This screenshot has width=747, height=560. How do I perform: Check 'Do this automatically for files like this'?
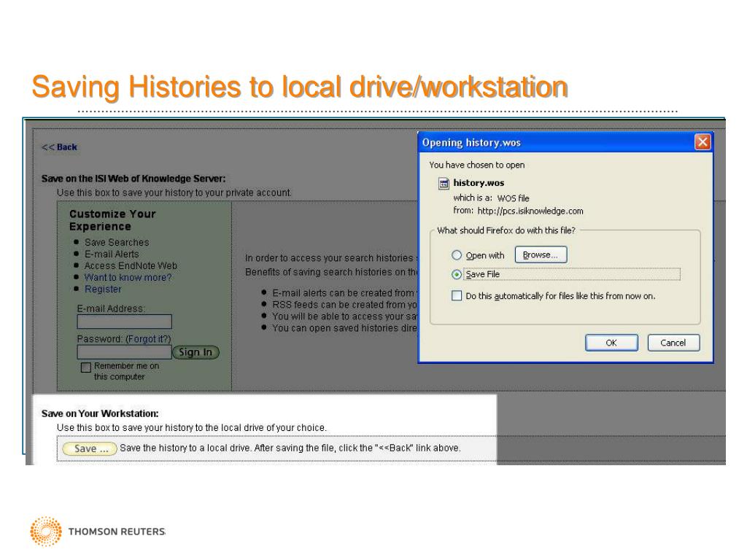coord(457,296)
